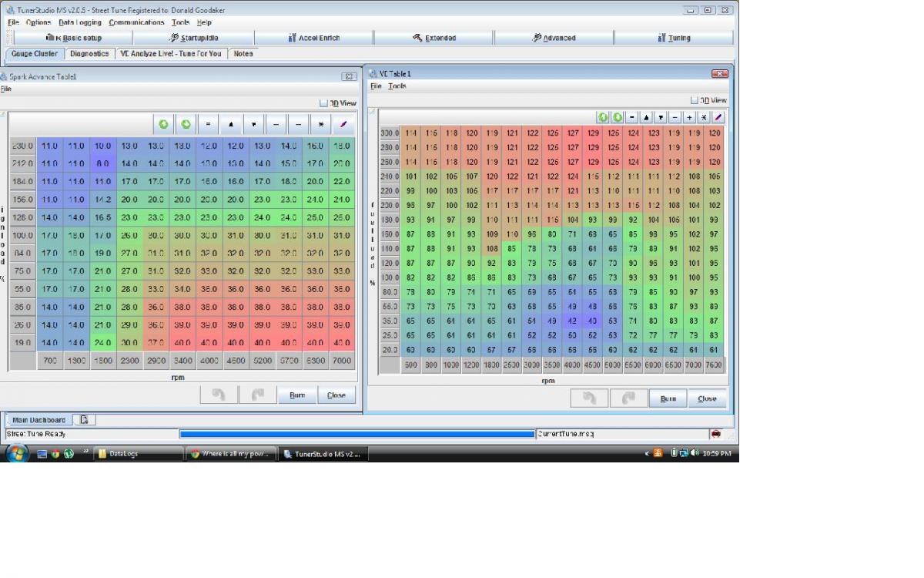
Task: Open Help menu
Action: tap(204, 22)
